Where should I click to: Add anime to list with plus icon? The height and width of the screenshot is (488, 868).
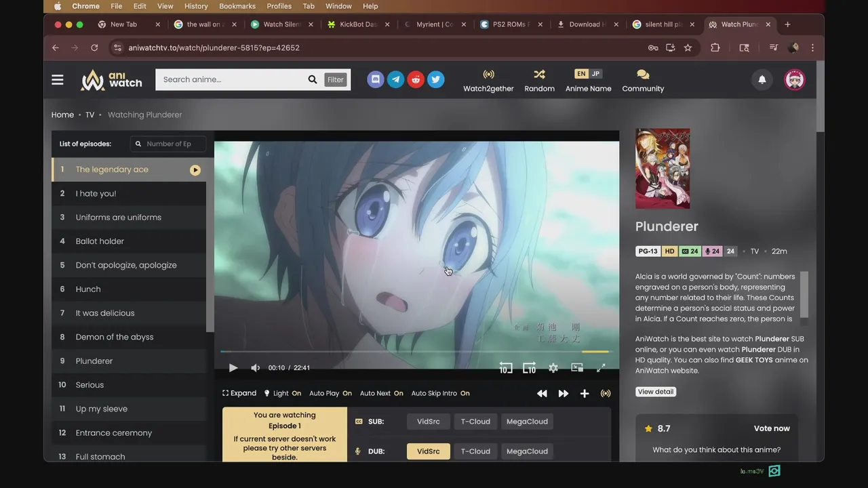pos(585,393)
